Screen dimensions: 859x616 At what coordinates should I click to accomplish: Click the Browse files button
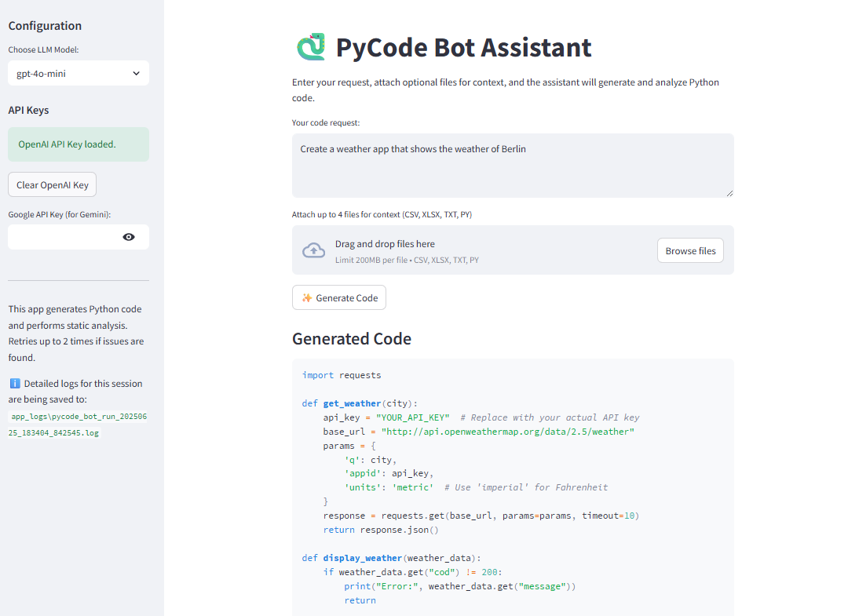(690, 250)
